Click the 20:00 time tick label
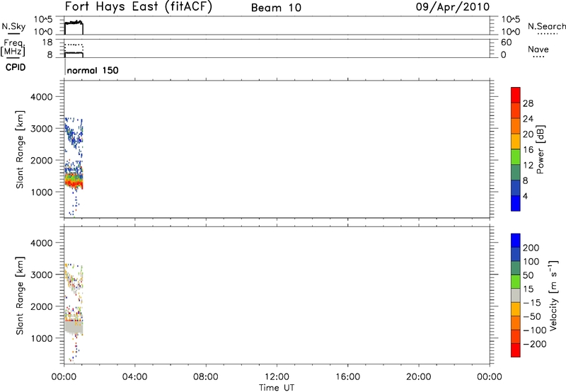 tap(419, 377)
